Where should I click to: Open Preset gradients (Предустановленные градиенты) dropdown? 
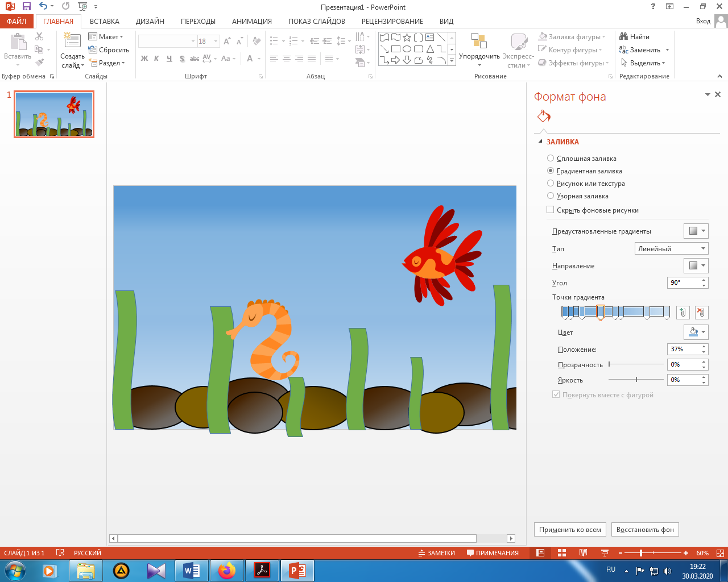(x=696, y=231)
